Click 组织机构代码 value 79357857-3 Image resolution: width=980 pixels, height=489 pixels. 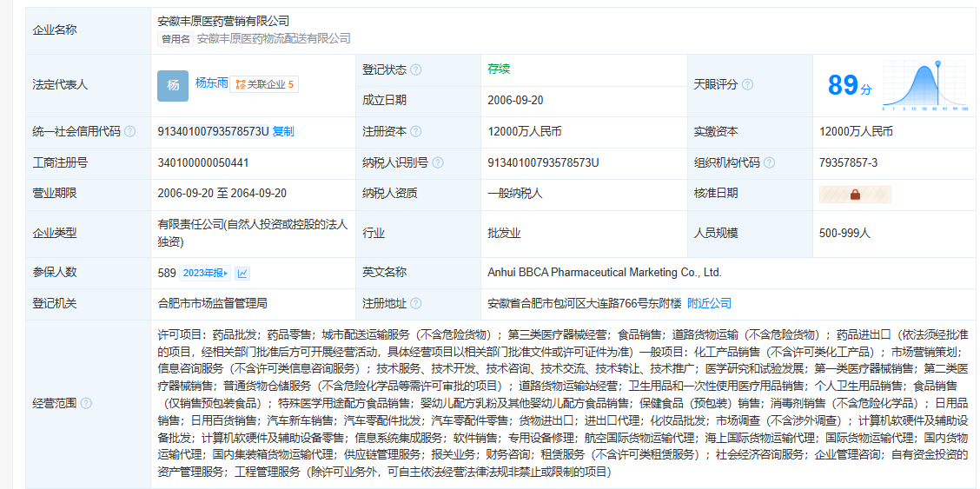pos(848,163)
